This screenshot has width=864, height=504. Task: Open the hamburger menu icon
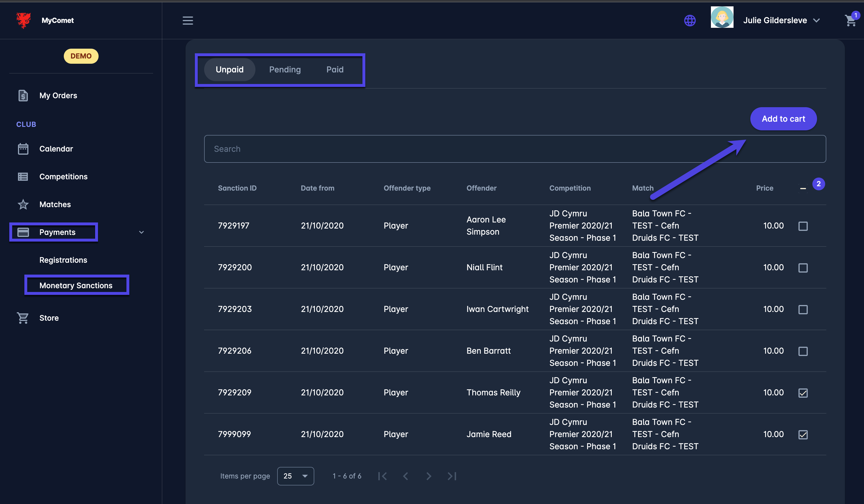188,21
